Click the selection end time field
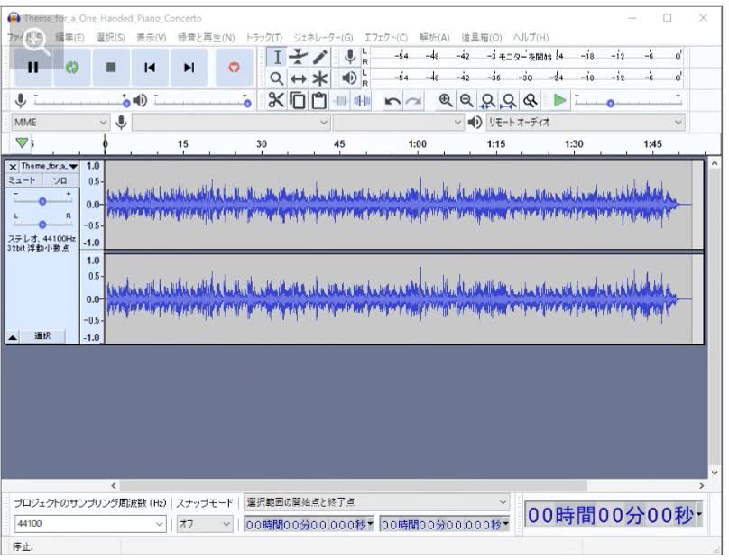This screenshot has width=729, height=560. click(444, 525)
